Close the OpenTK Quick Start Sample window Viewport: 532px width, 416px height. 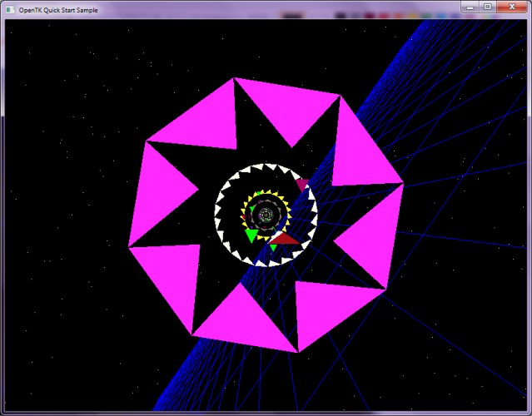[512, 7]
